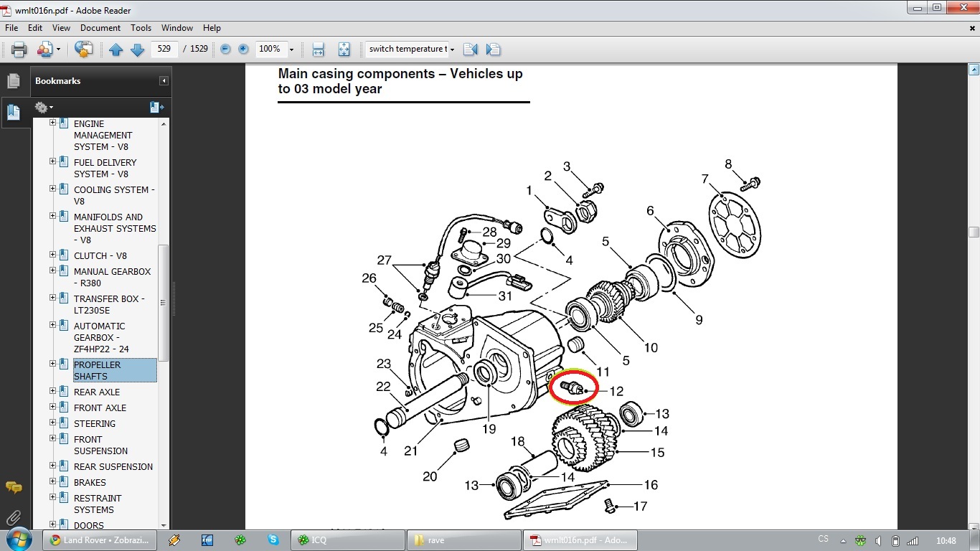Click the page number input field

[x=164, y=50]
